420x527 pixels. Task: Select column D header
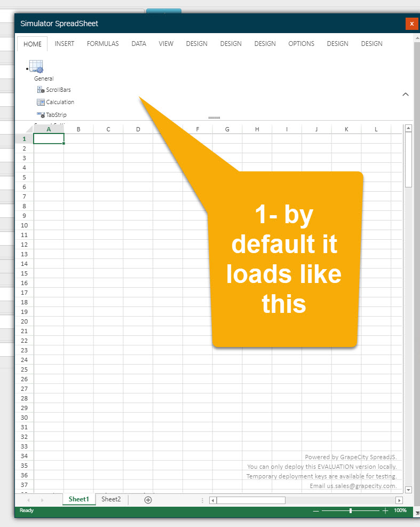pyautogui.click(x=138, y=129)
